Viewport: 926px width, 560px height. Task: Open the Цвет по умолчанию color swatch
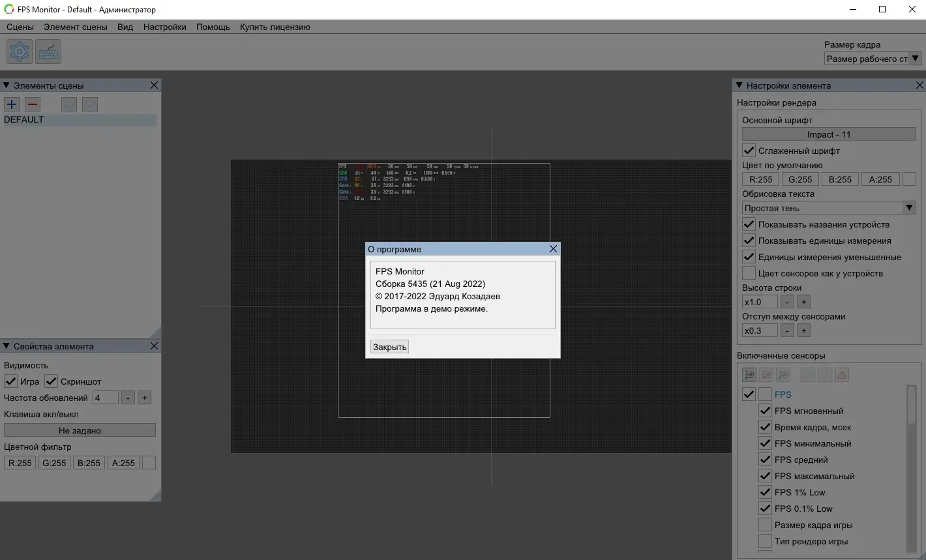909,179
